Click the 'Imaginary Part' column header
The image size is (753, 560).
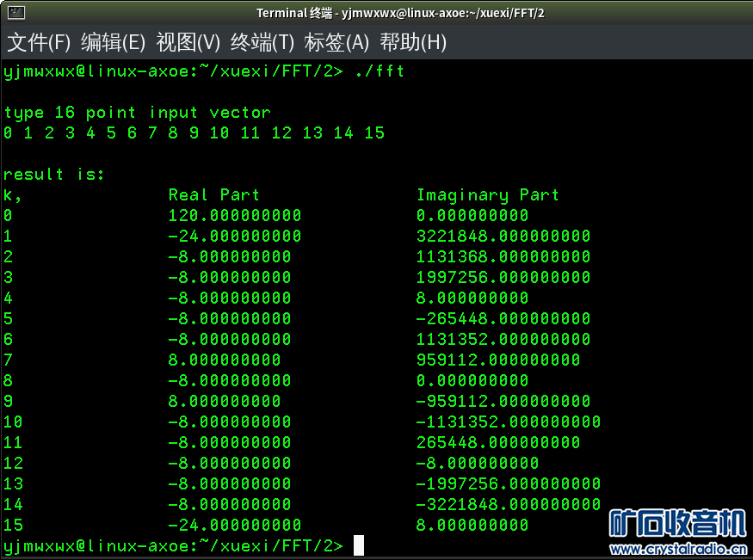point(488,195)
